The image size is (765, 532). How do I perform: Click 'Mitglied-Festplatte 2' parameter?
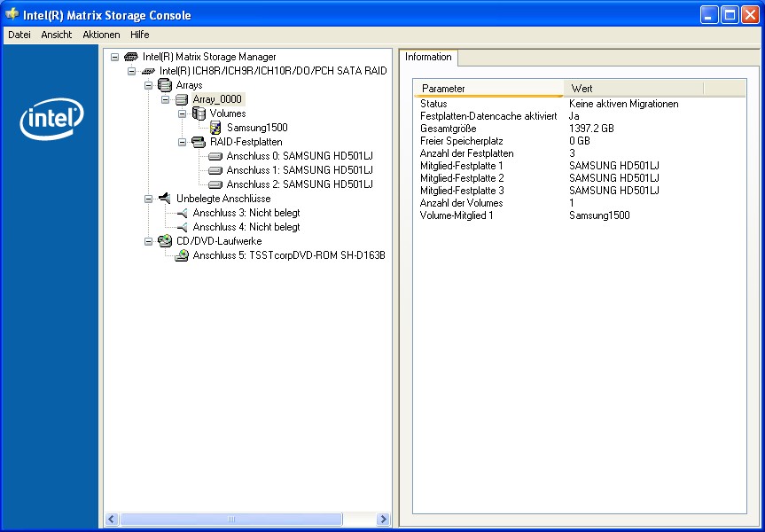click(x=462, y=178)
